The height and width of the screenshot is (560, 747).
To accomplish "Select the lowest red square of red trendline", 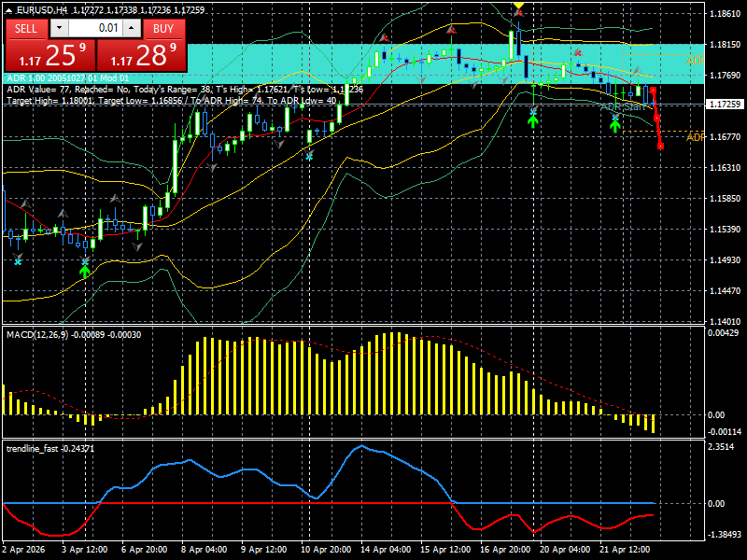I will point(661,147).
